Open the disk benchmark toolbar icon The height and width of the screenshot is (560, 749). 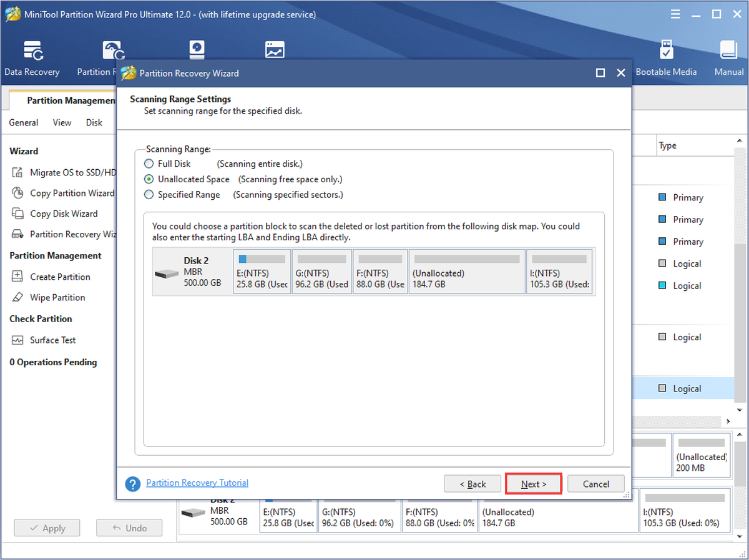(x=197, y=51)
